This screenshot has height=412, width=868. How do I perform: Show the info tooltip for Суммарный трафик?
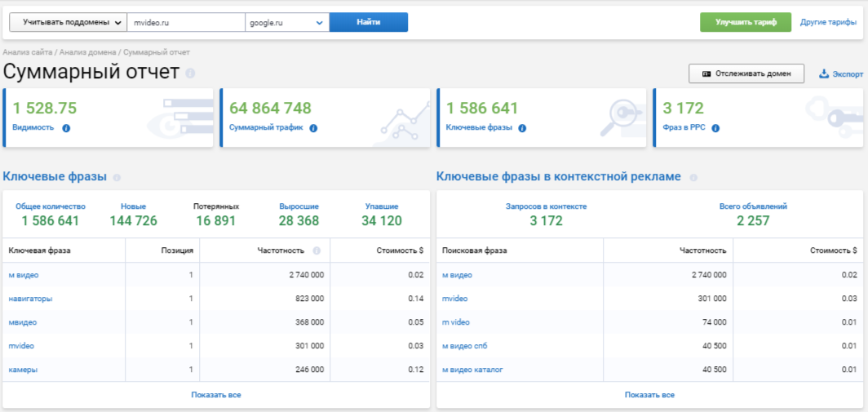tap(313, 128)
